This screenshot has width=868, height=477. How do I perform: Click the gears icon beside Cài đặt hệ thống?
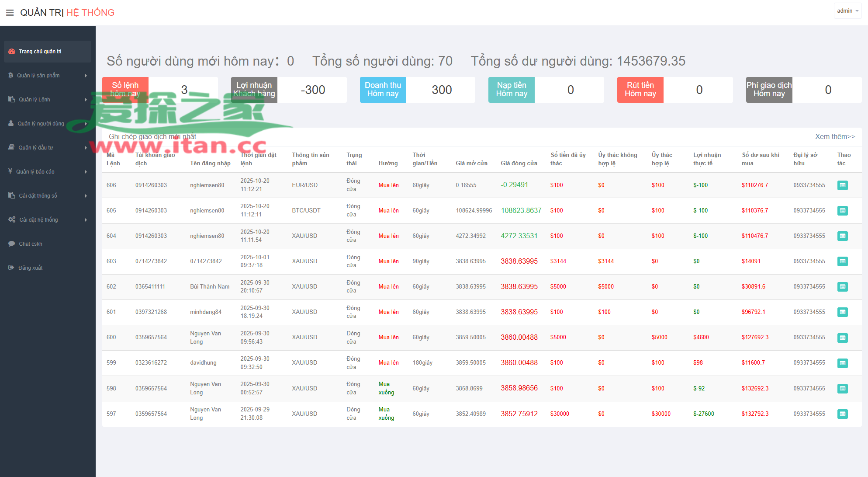[12, 220]
